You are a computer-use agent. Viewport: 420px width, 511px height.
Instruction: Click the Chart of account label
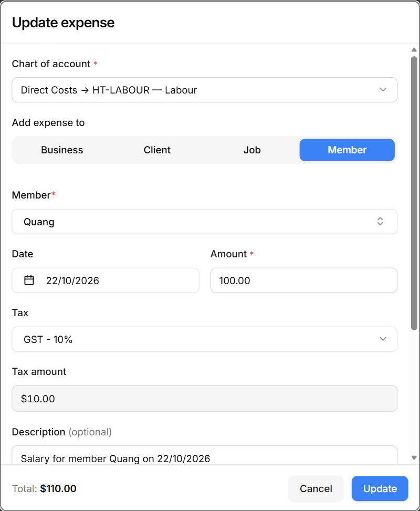[51, 64]
